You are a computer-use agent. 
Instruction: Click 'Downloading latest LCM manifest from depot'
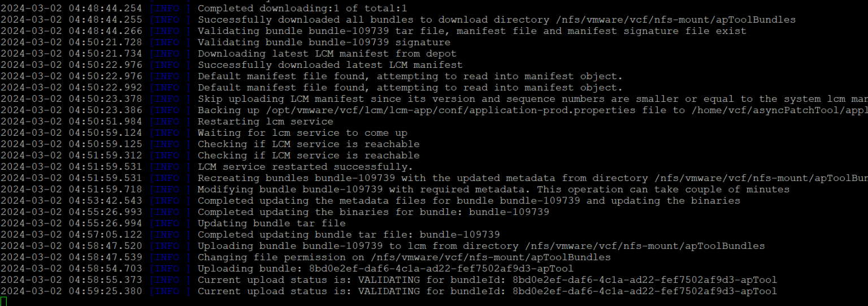pyautogui.click(x=327, y=54)
